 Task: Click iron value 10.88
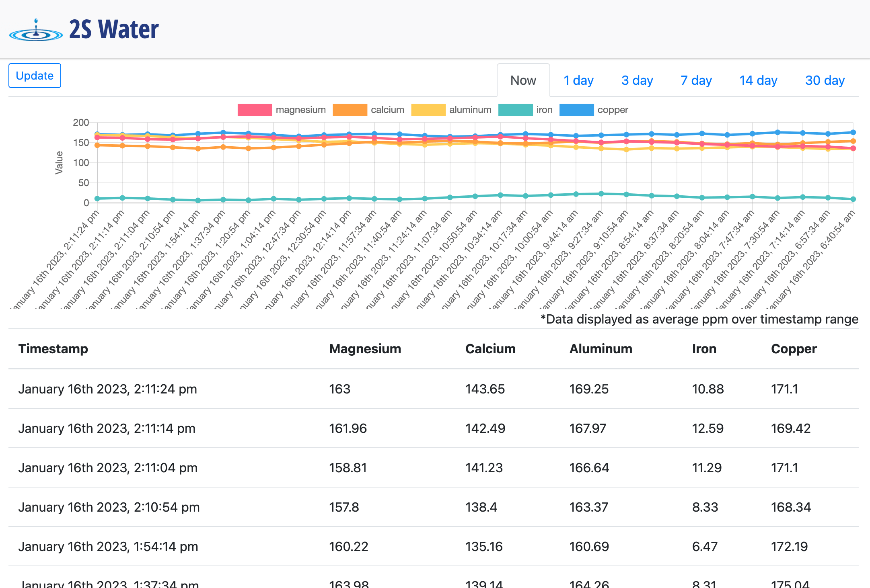click(708, 389)
